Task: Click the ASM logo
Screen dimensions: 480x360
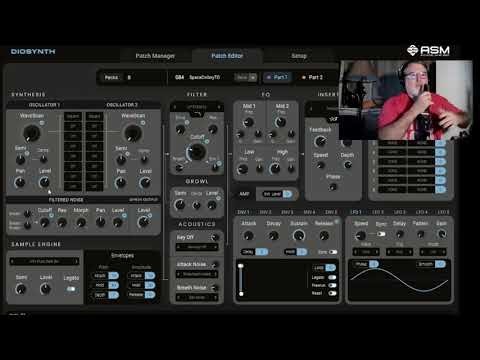Action: point(428,51)
